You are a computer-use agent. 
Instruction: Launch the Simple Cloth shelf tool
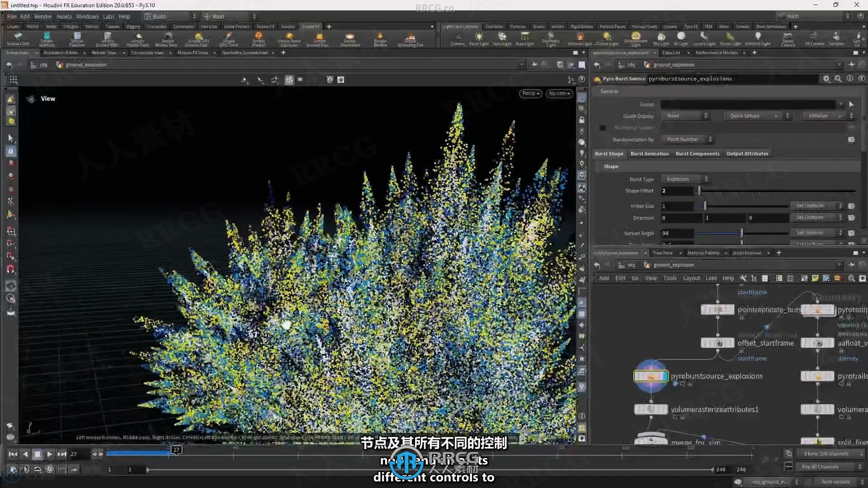point(18,39)
